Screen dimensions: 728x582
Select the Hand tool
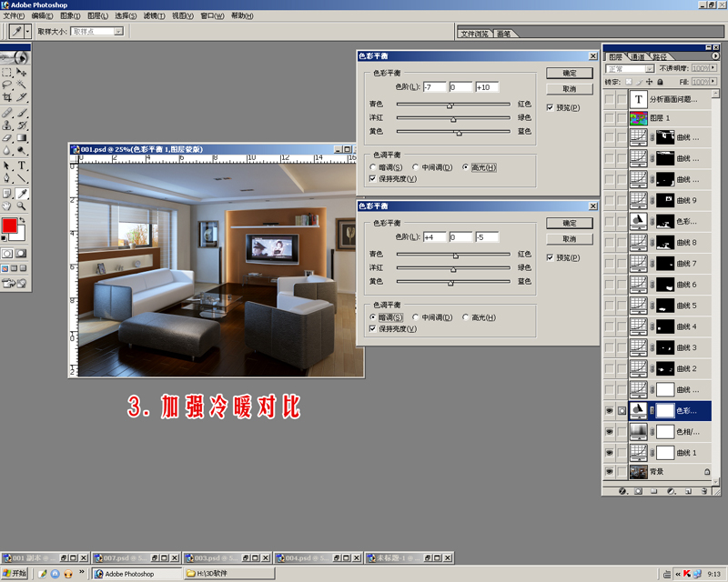click(x=7, y=206)
